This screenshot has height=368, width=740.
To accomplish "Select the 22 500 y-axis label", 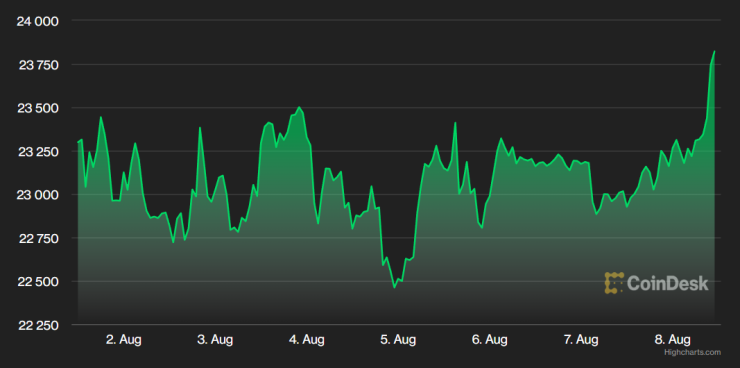I will [x=38, y=282].
